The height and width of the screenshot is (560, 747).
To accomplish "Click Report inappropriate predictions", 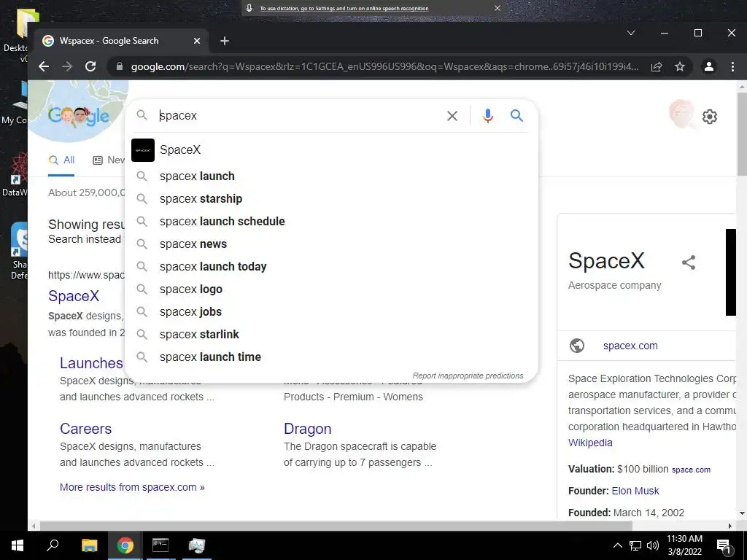I will (x=468, y=376).
